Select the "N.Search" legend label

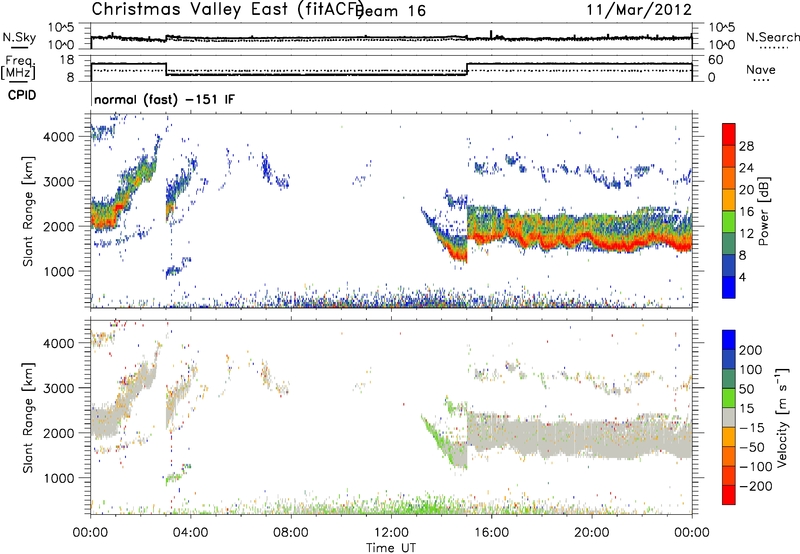point(772,37)
